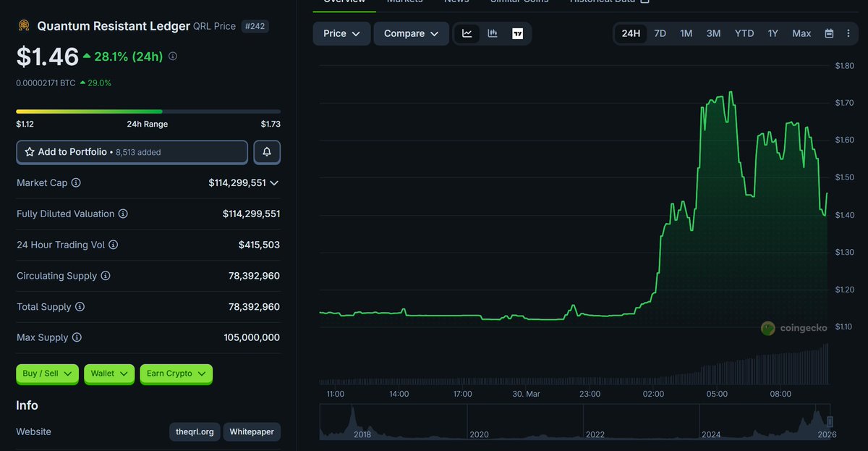Switch to the Markets tab
Viewport: 868px width, 451px height.
point(404,2)
